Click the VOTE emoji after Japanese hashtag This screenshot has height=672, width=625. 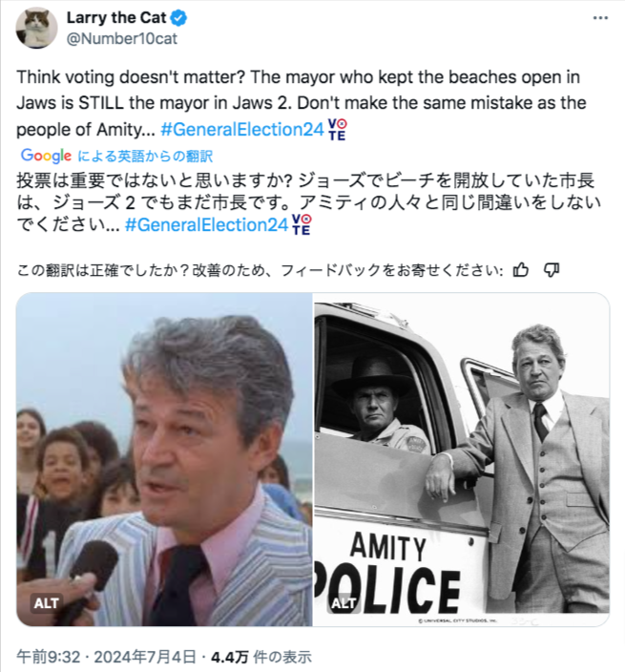click(302, 224)
